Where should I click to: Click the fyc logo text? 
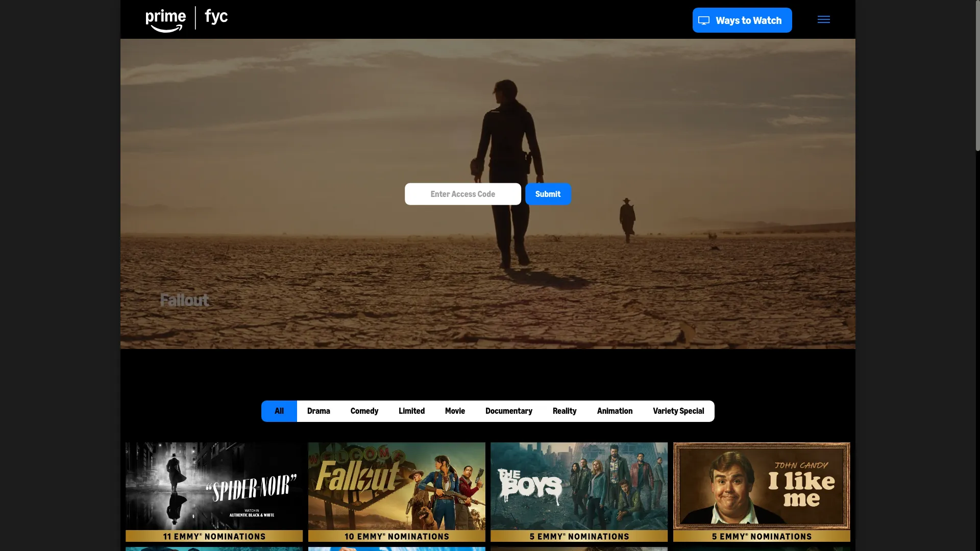point(216,17)
